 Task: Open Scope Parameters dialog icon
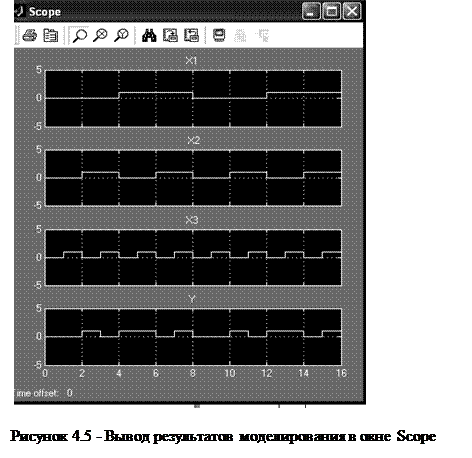(50, 35)
